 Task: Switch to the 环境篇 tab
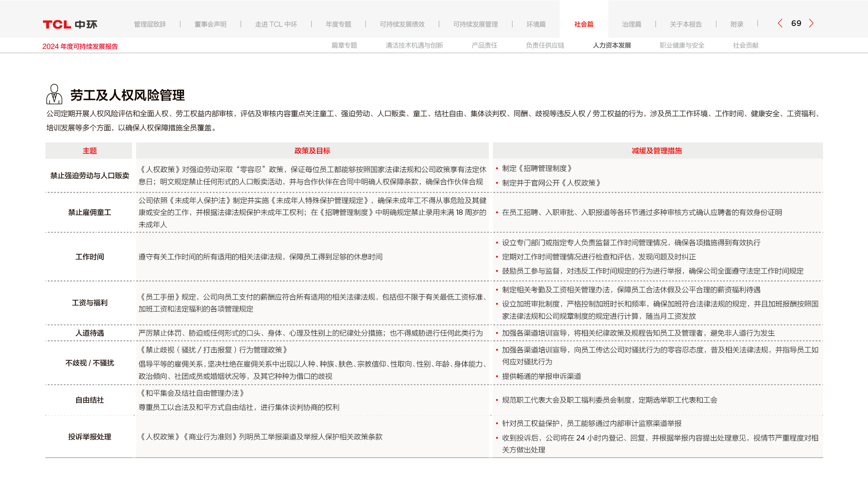click(536, 25)
